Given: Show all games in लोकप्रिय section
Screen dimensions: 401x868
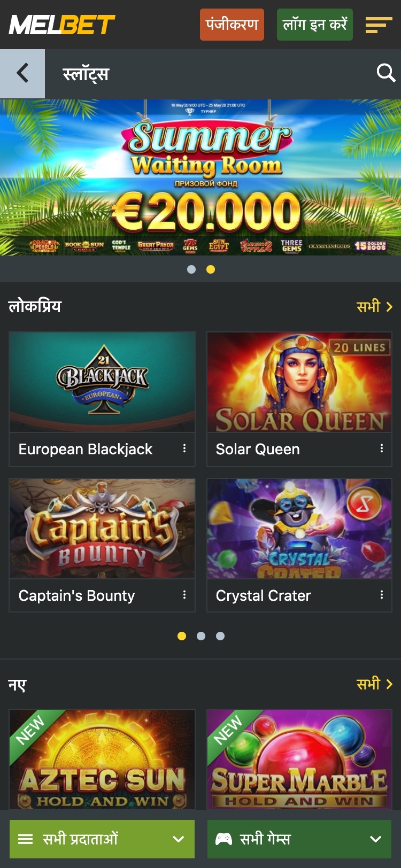Looking at the screenshot, I should (375, 306).
